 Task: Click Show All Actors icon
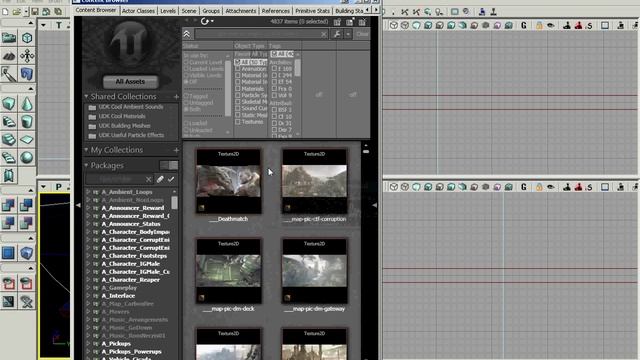[27, 302]
